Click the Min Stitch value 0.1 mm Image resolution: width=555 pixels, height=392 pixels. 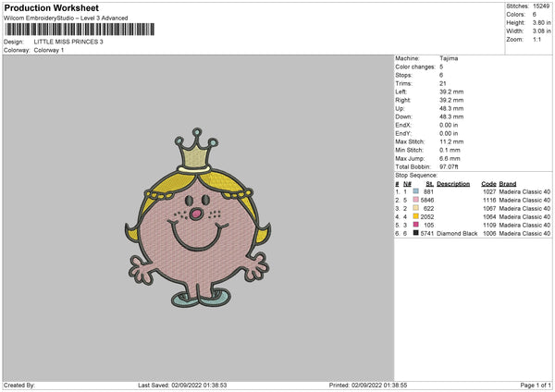click(450, 150)
